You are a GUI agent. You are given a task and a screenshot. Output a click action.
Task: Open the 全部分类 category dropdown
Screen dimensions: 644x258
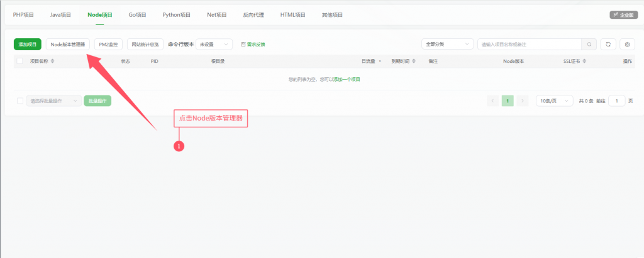click(x=447, y=44)
